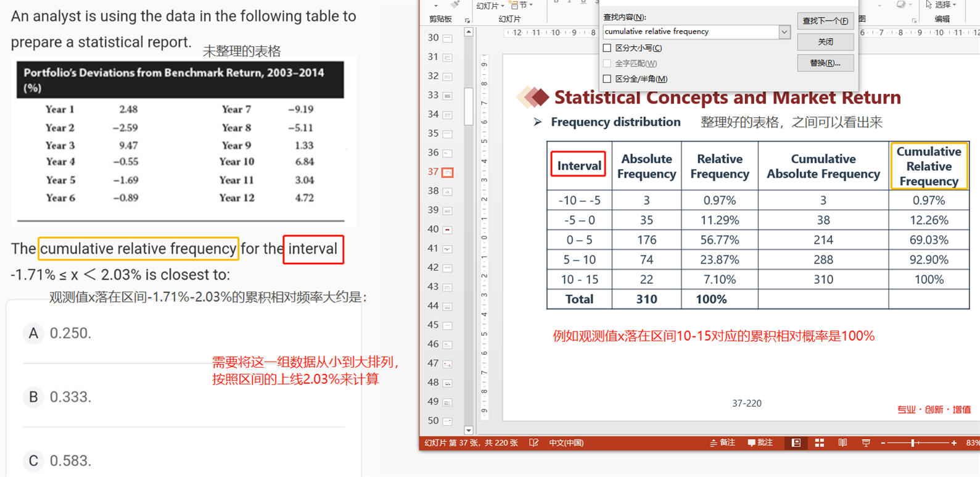
Task: Select slide 45 thumbnail
Action: [x=448, y=325]
